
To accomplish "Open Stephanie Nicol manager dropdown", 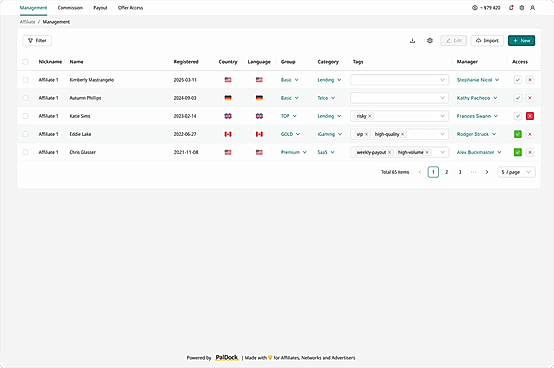I will pyautogui.click(x=478, y=80).
